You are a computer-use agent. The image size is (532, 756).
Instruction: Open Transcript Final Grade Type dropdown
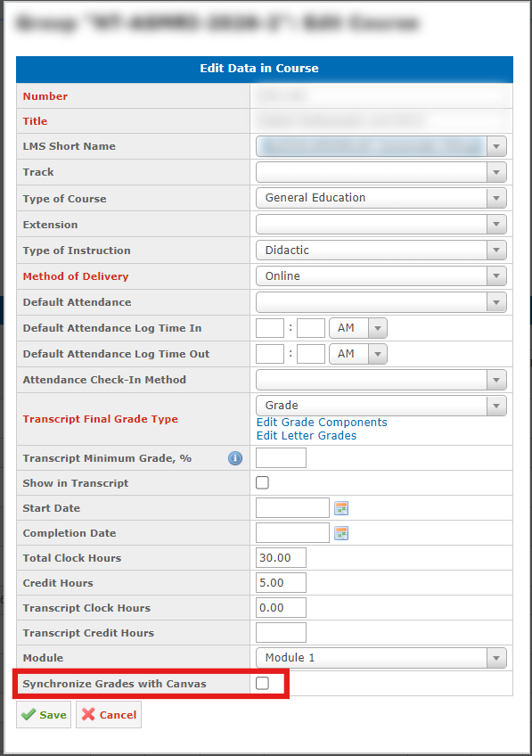[381, 406]
